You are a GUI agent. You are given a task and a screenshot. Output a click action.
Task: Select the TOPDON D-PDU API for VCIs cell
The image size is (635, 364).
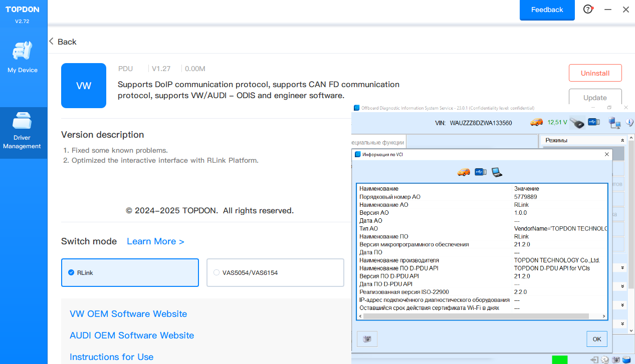tap(552, 268)
